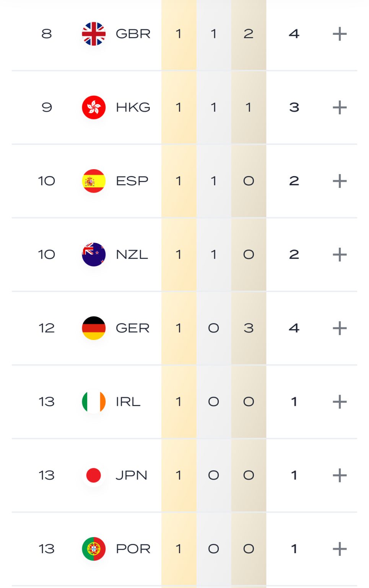Viewport: 369px width, 588px height.
Task: Expand the GER medal breakdown
Action: (x=340, y=328)
